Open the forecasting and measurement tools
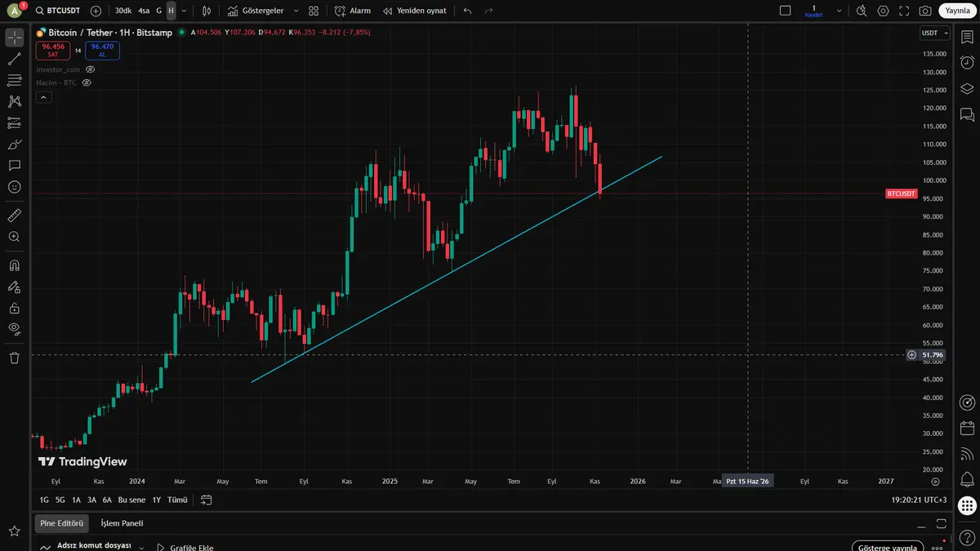The height and width of the screenshot is (551, 980). click(14, 122)
